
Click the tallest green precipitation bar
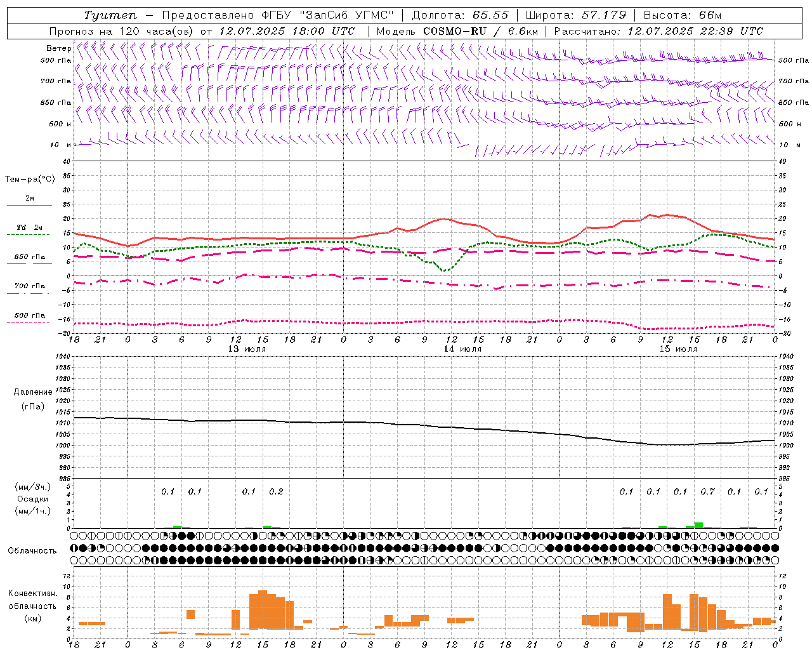(x=698, y=525)
